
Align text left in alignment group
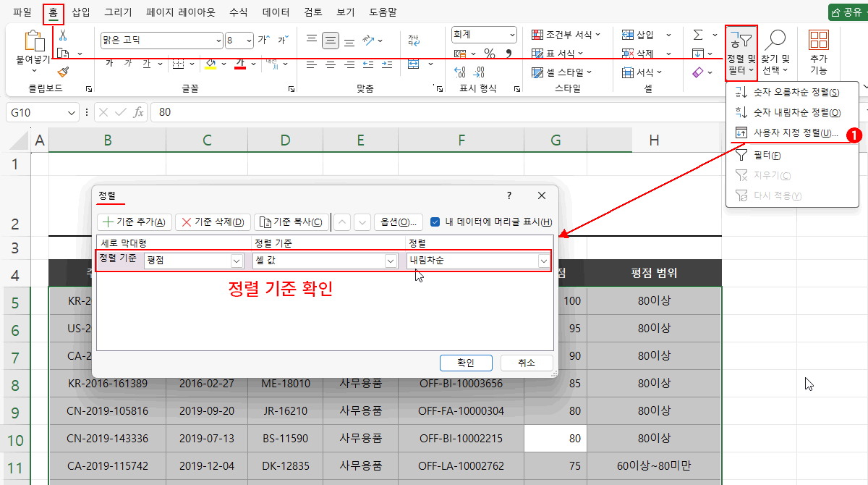click(x=312, y=64)
